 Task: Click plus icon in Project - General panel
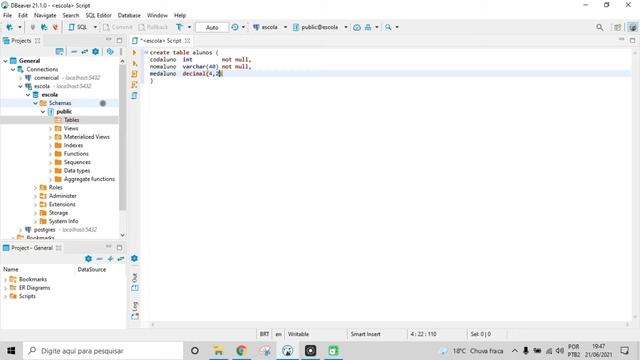(110, 259)
